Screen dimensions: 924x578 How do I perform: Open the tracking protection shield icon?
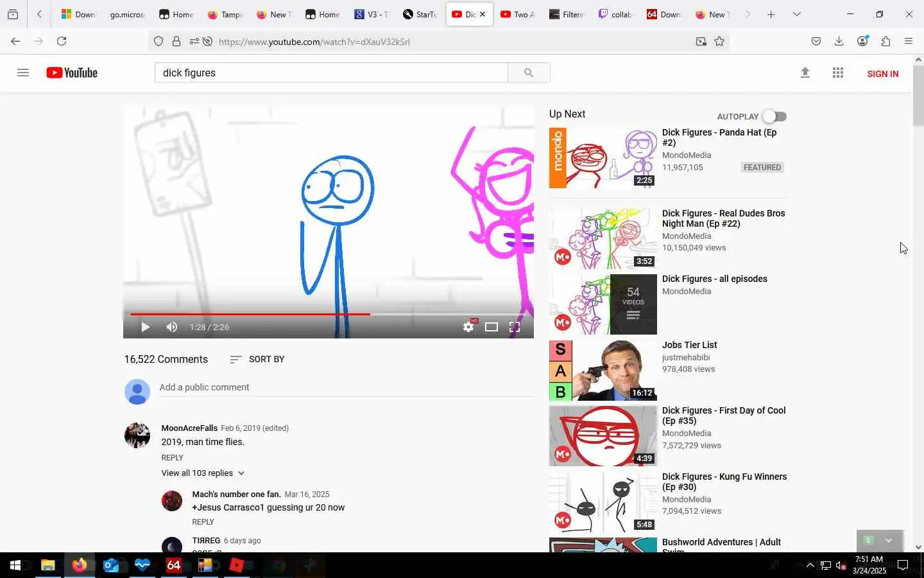point(158,41)
